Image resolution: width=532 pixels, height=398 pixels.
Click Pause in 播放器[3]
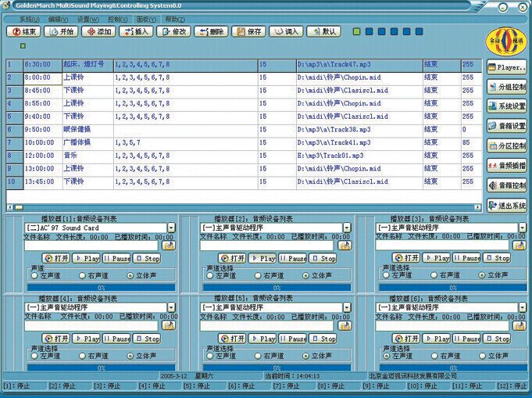click(467, 258)
